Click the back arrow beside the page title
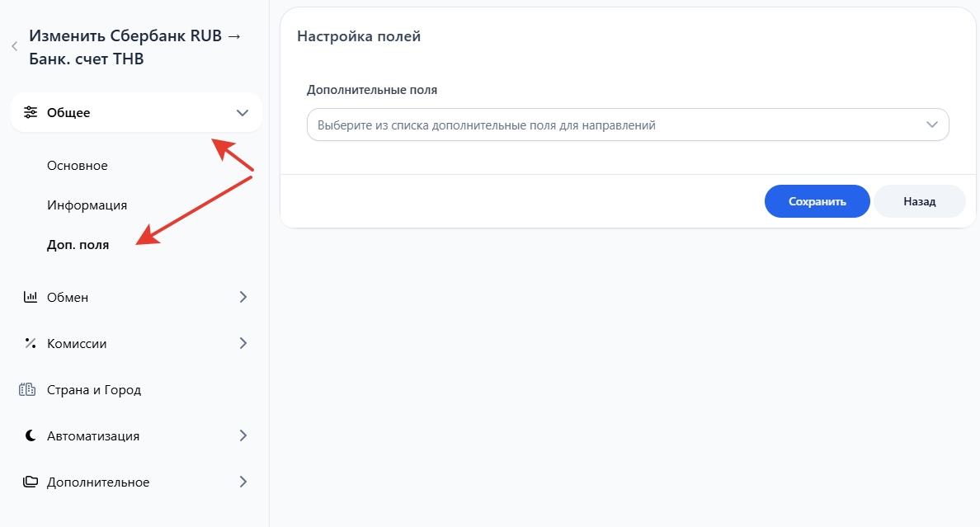This screenshot has height=527, width=980. click(x=14, y=47)
